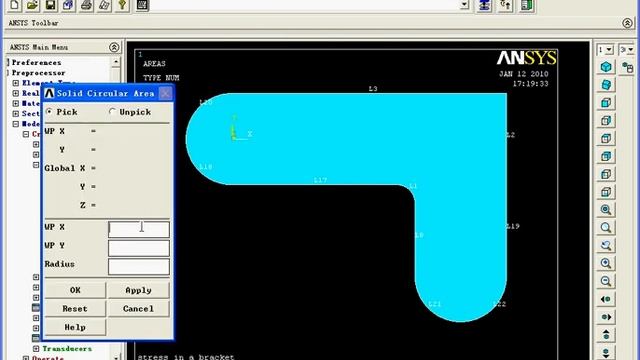Click the WP X input field
The image size is (640, 360).
click(x=139, y=229)
